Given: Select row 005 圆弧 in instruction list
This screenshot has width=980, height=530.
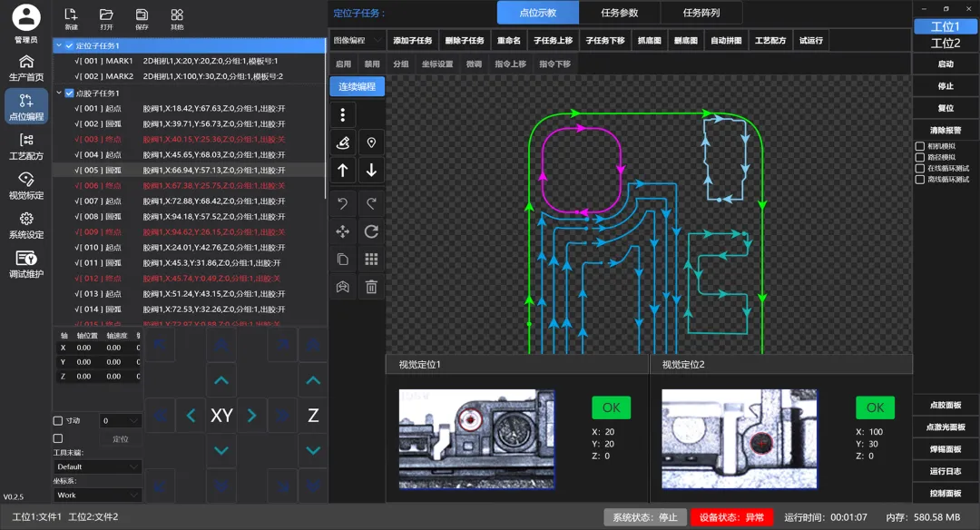Looking at the screenshot, I should click(x=190, y=170).
